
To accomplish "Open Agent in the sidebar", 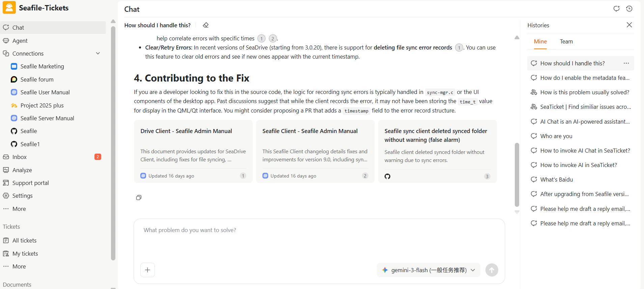I will click(x=53, y=41).
